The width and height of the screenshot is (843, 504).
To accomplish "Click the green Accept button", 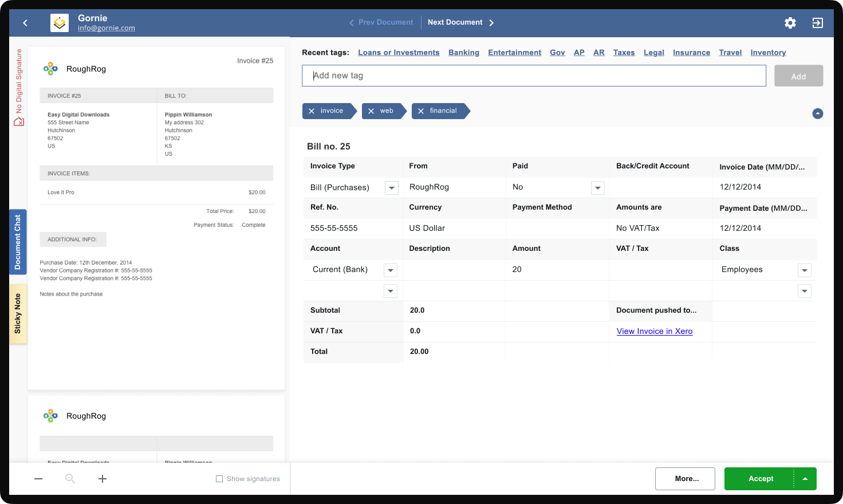I will coord(761,479).
